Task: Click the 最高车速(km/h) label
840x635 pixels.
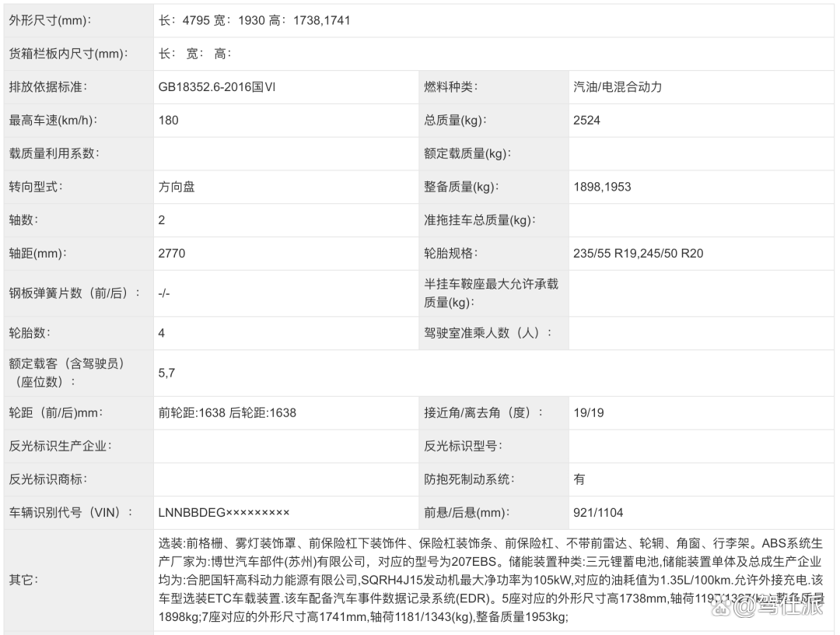Action: click(x=53, y=120)
